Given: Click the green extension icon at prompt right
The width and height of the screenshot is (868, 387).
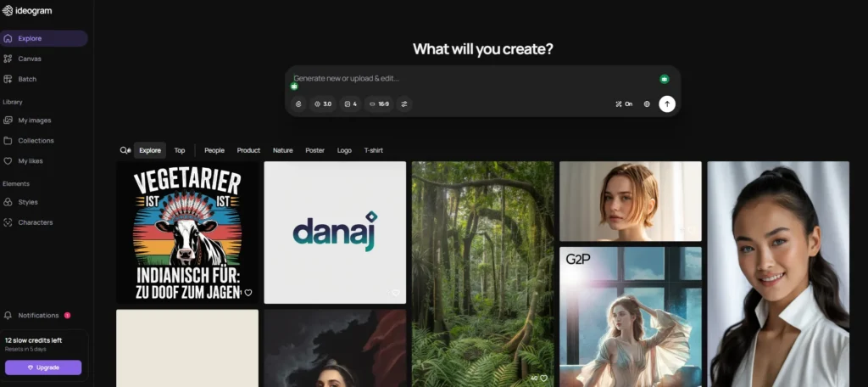Looking at the screenshot, I should pyautogui.click(x=665, y=79).
